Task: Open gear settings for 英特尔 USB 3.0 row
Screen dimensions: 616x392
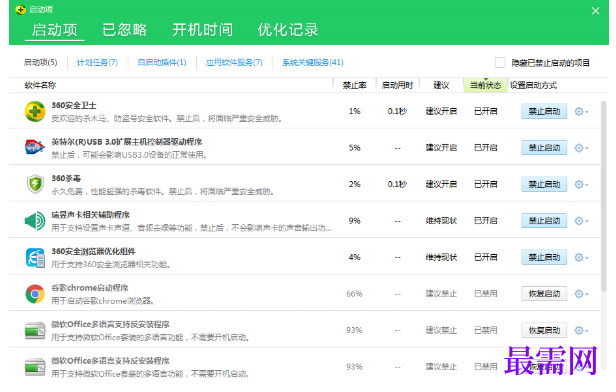Action: coord(581,148)
